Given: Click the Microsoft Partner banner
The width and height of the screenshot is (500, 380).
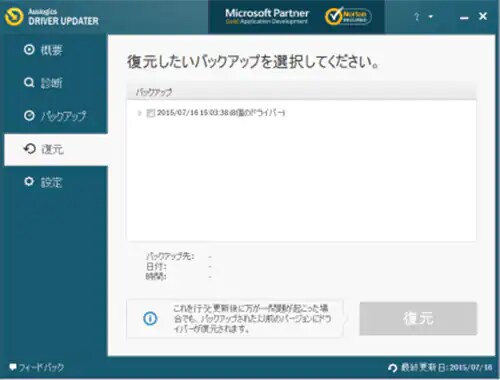Looking at the screenshot, I should pos(267,16).
